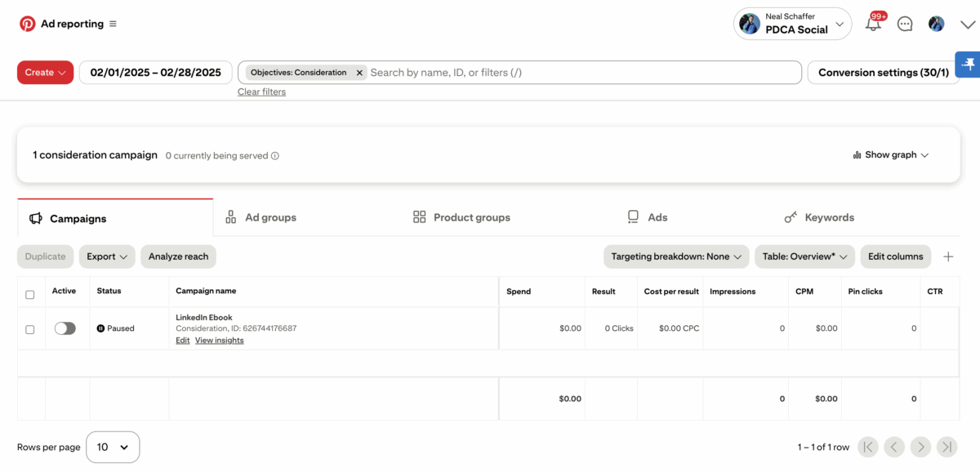Open the Ad reporting hamburger menu
Image resolution: width=980 pixels, height=473 pixels.
point(113,24)
